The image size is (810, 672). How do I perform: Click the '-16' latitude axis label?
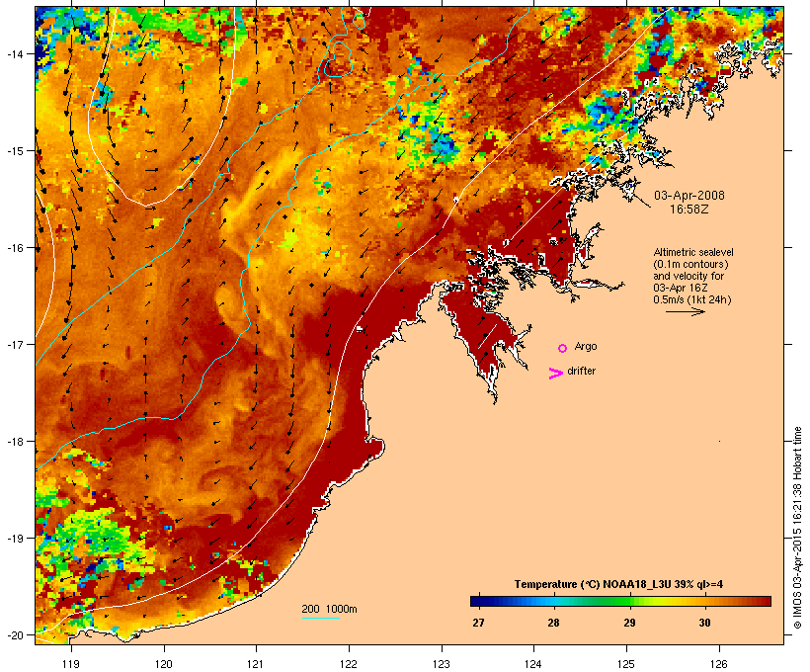point(14,248)
